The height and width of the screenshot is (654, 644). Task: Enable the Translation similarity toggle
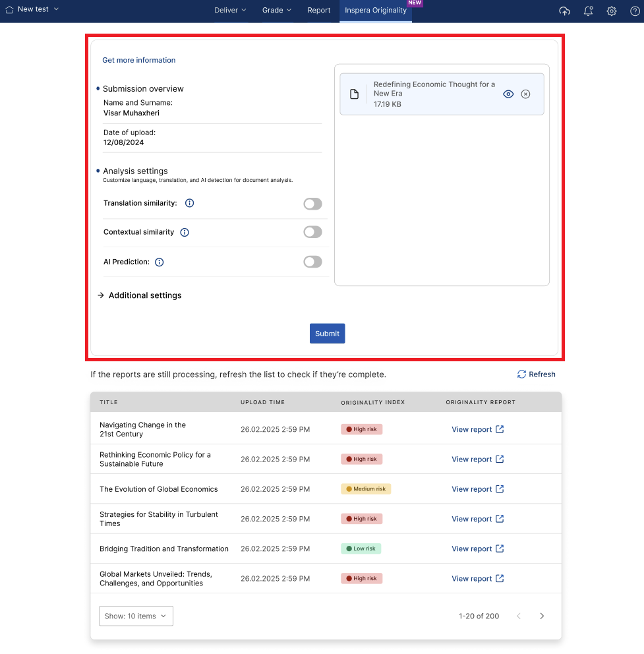tap(313, 204)
